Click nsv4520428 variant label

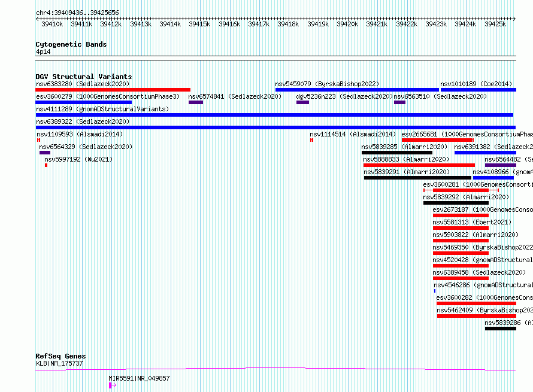tap(483, 260)
